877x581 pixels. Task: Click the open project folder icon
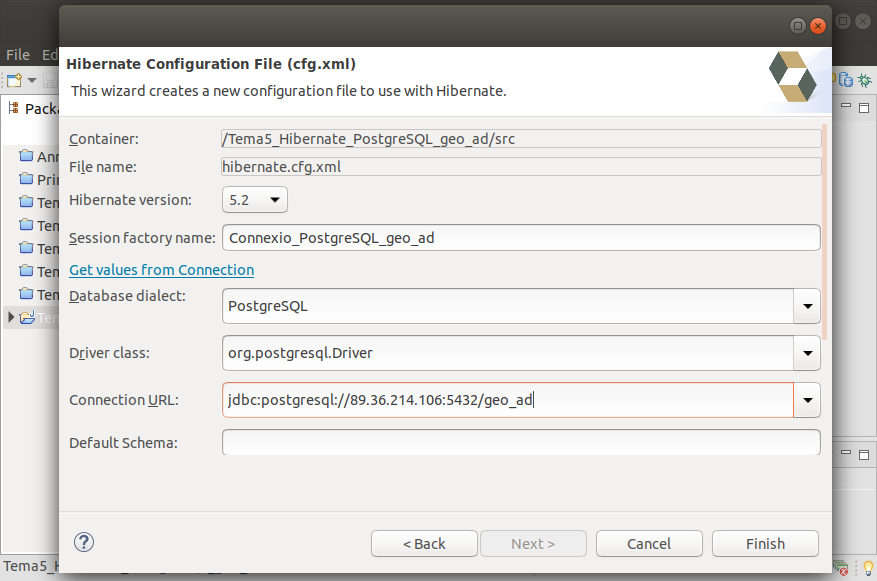click(x=27, y=318)
